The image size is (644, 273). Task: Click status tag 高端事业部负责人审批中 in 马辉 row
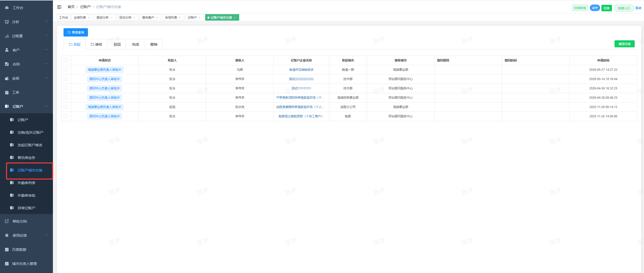click(105, 70)
